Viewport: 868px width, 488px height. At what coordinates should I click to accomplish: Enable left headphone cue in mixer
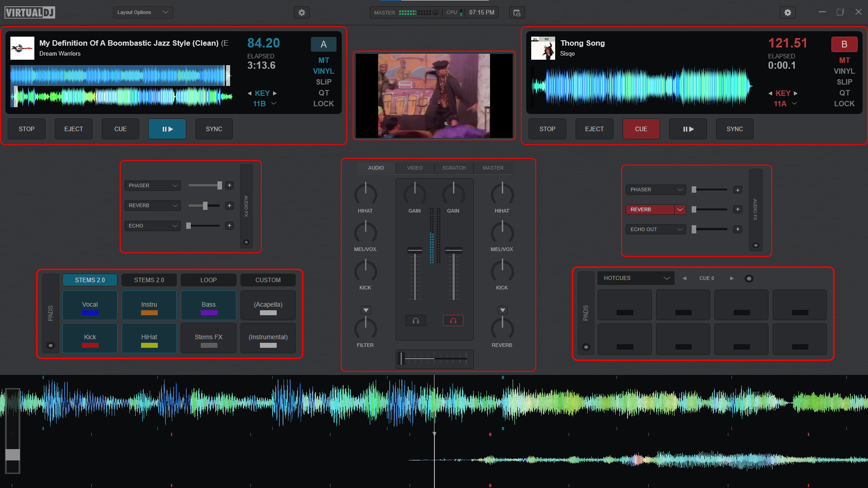click(415, 321)
